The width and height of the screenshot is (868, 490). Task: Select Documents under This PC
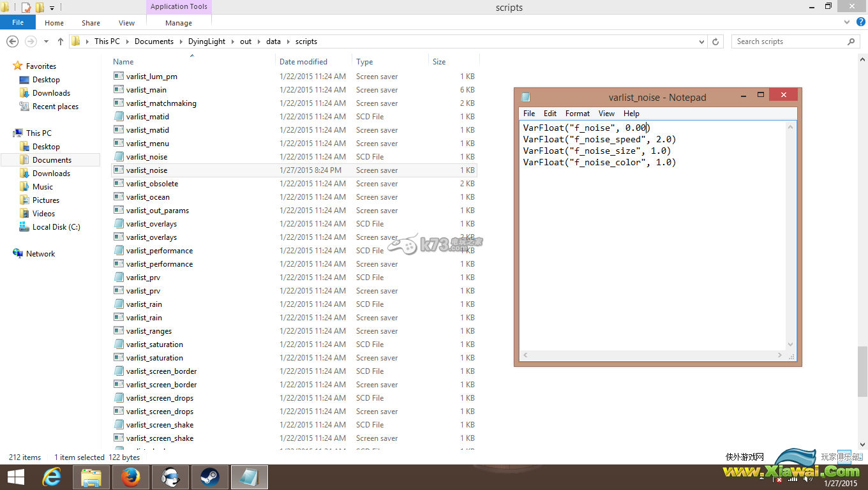click(x=52, y=160)
